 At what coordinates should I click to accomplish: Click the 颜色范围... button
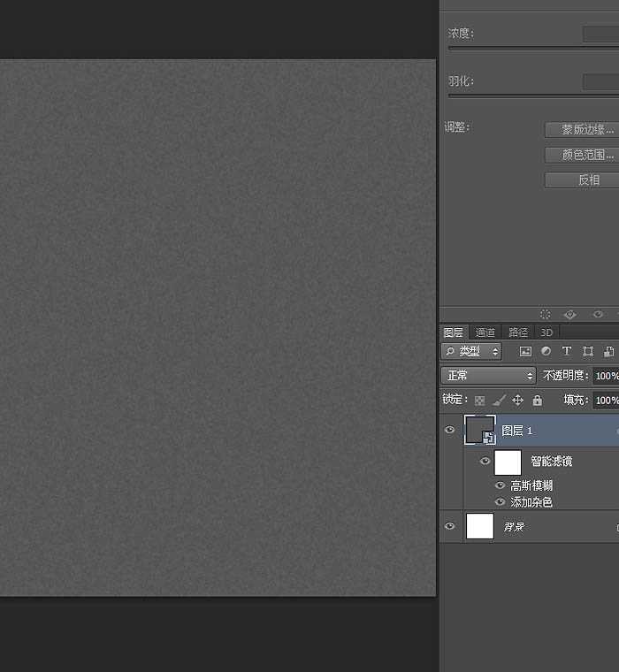pos(587,155)
